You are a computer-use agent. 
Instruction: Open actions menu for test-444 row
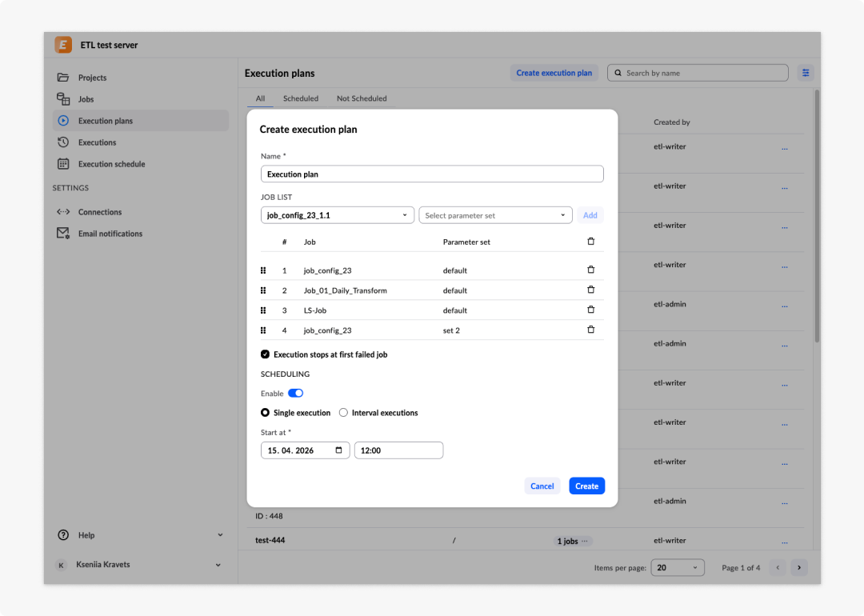[x=785, y=542]
